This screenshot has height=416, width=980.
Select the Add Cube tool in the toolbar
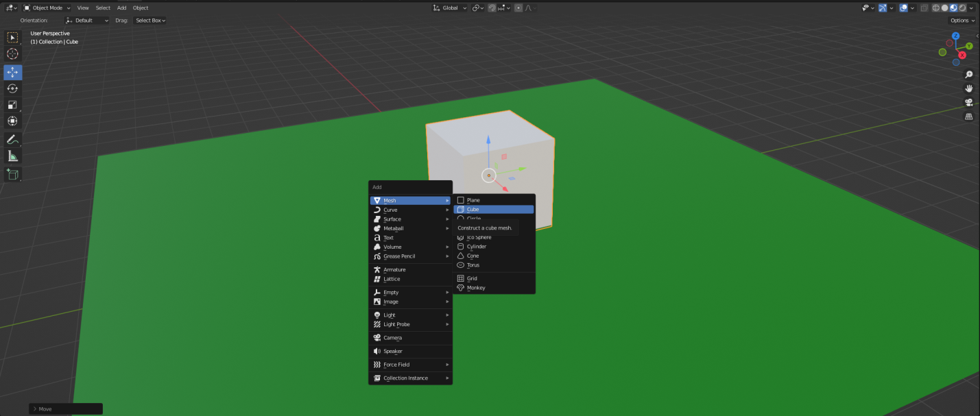(12, 174)
